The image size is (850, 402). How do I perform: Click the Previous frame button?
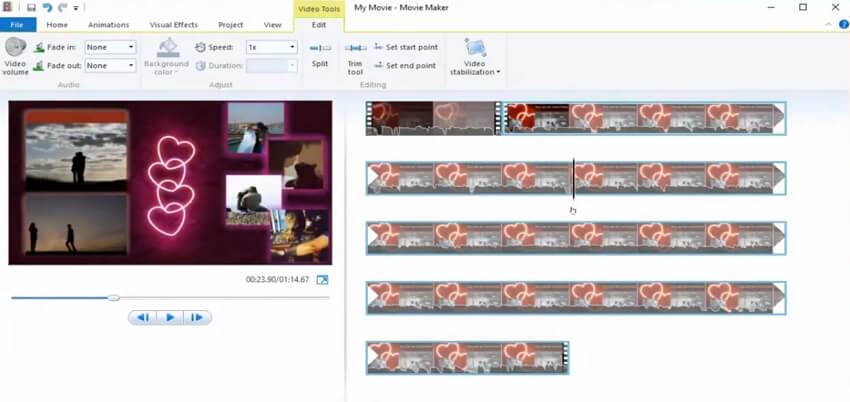(x=143, y=317)
